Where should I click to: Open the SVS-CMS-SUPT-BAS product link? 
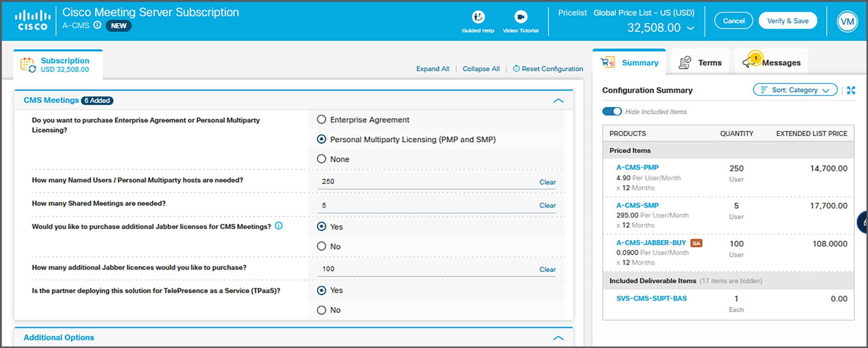[651, 298]
